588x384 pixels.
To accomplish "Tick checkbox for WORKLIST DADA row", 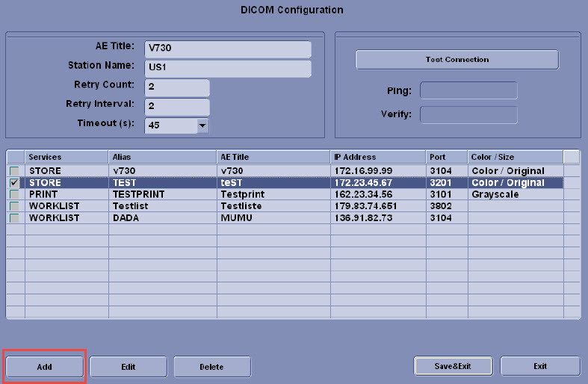I will [x=15, y=218].
